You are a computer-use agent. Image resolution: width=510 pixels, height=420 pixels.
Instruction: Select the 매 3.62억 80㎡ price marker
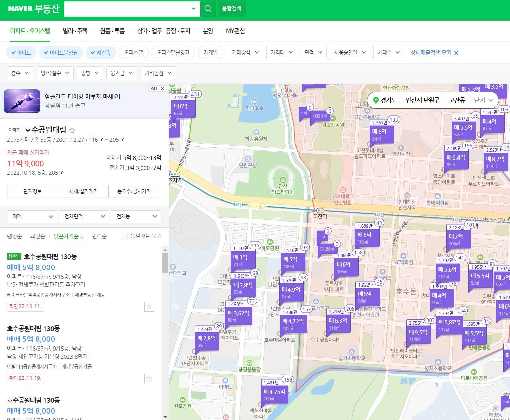[239, 314]
